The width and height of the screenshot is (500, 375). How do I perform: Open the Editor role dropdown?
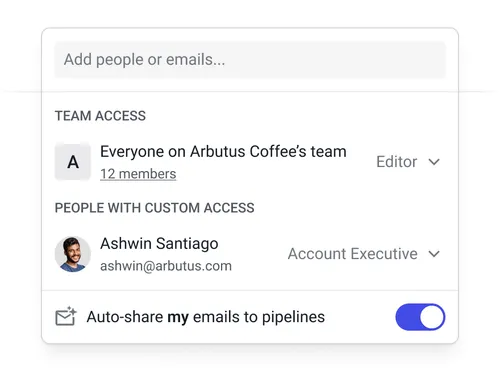408,162
